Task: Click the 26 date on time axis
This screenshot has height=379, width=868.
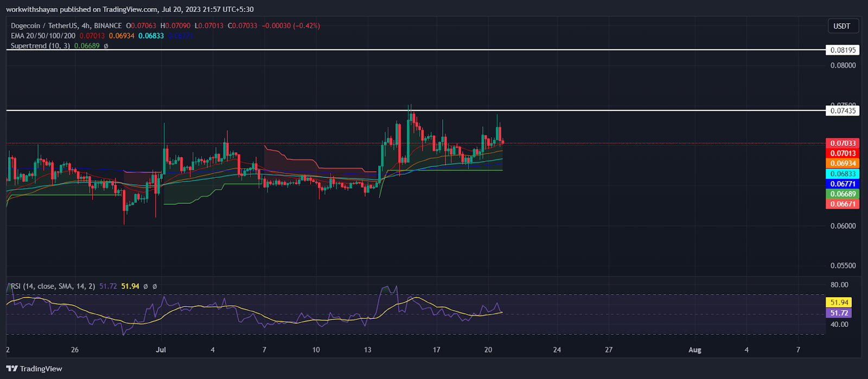Action: 75,350
